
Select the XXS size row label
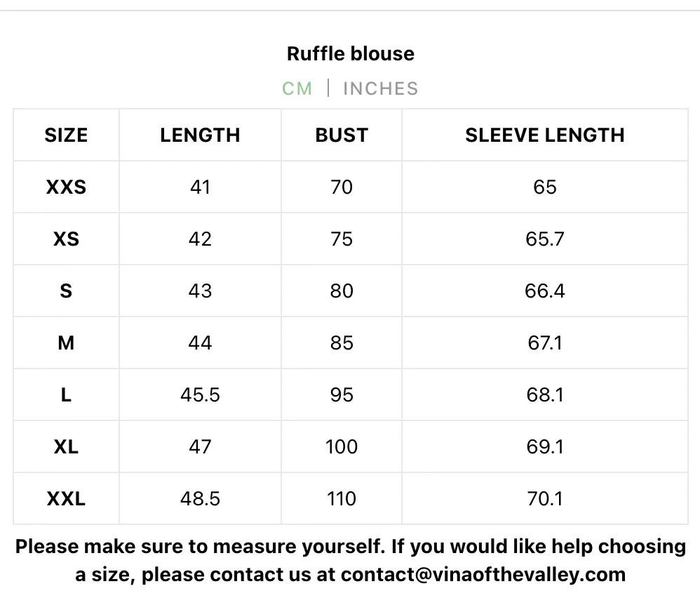[x=66, y=187]
